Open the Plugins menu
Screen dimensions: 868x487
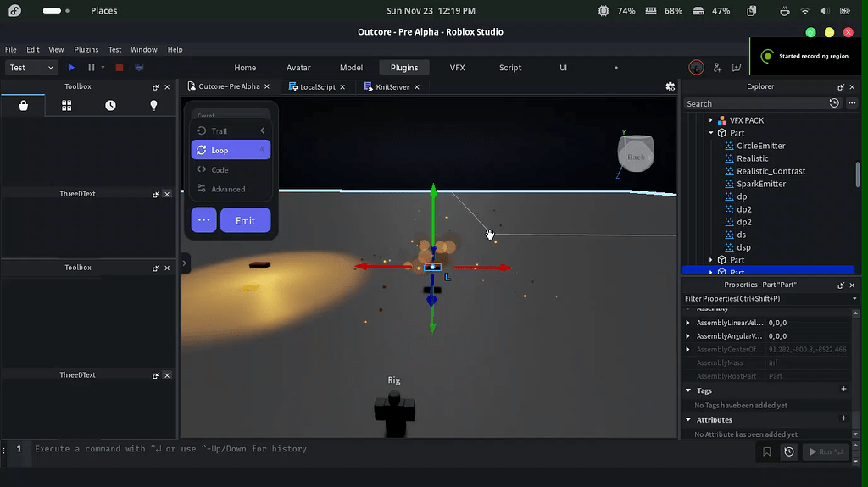(x=86, y=49)
